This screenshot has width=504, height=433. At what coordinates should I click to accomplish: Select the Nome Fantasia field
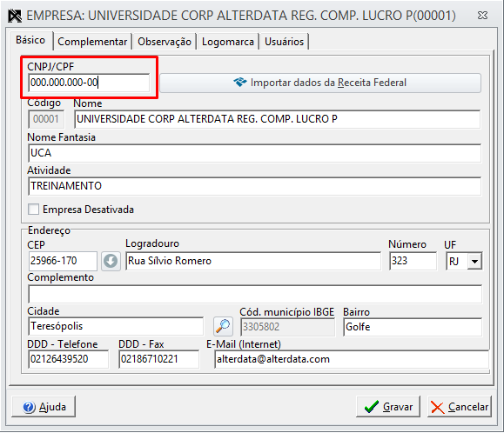tap(254, 153)
